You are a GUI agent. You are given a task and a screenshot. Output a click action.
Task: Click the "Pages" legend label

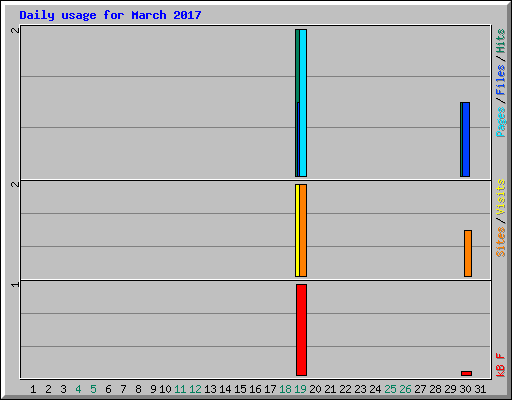(x=500, y=122)
